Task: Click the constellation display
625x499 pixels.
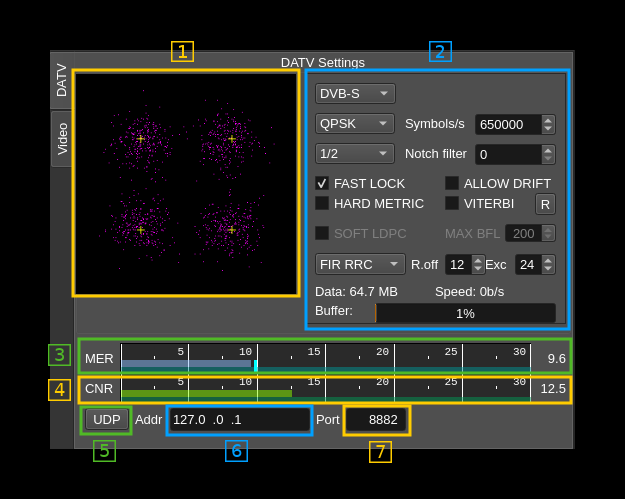Action: click(x=186, y=183)
